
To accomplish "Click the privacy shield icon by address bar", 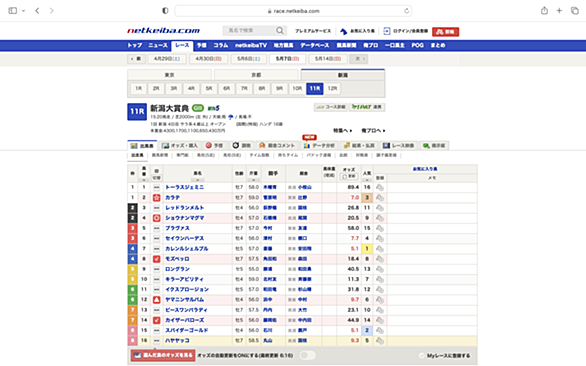I will (165, 11).
